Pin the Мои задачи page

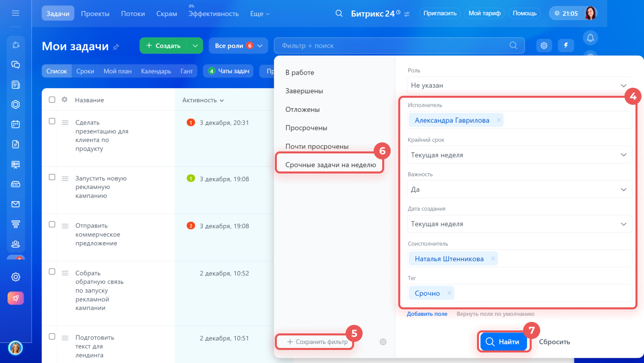[116, 47]
